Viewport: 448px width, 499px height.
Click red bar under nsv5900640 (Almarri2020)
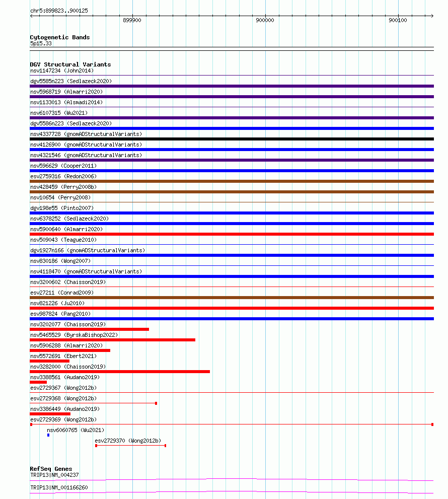(232, 234)
